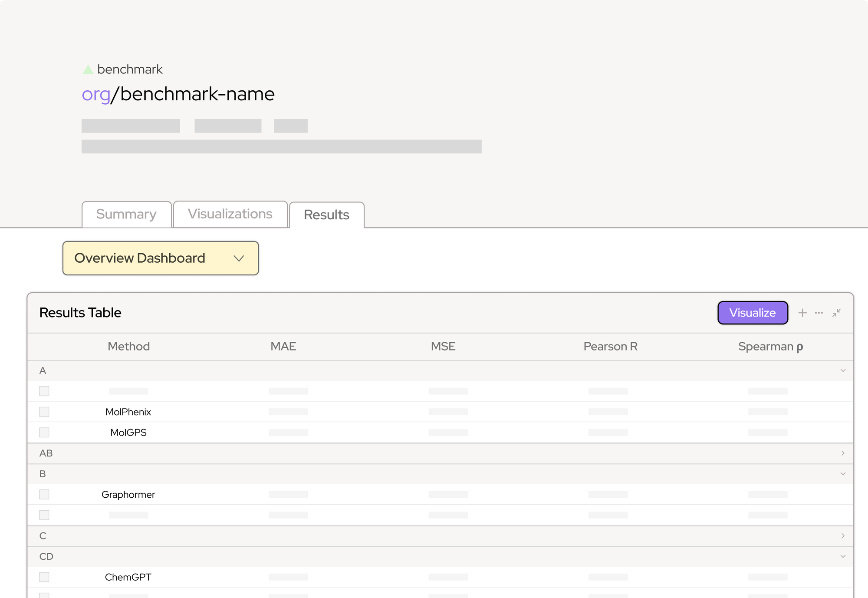Open the Overview Dashboard dropdown

tap(161, 258)
